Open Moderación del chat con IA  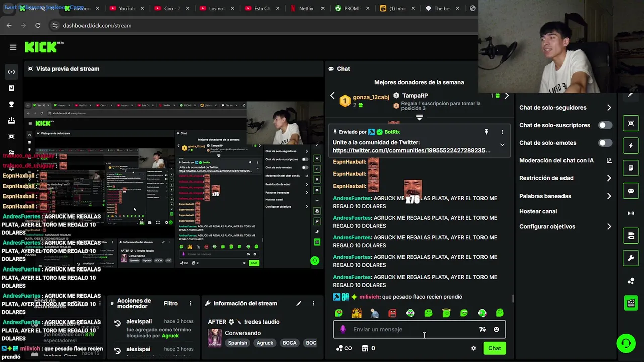[x=566, y=160]
